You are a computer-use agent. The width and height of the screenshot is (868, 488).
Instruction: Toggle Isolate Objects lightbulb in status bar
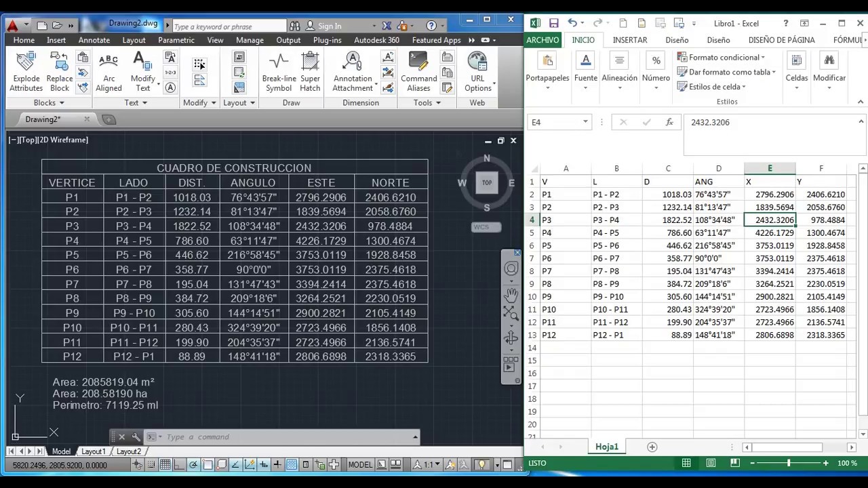pos(482,465)
